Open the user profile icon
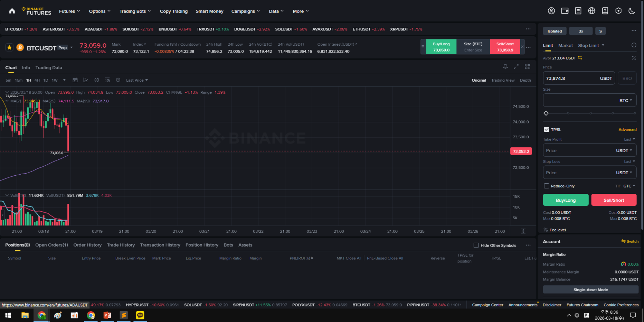The image size is (644, 322). click(x=551, y=11)
